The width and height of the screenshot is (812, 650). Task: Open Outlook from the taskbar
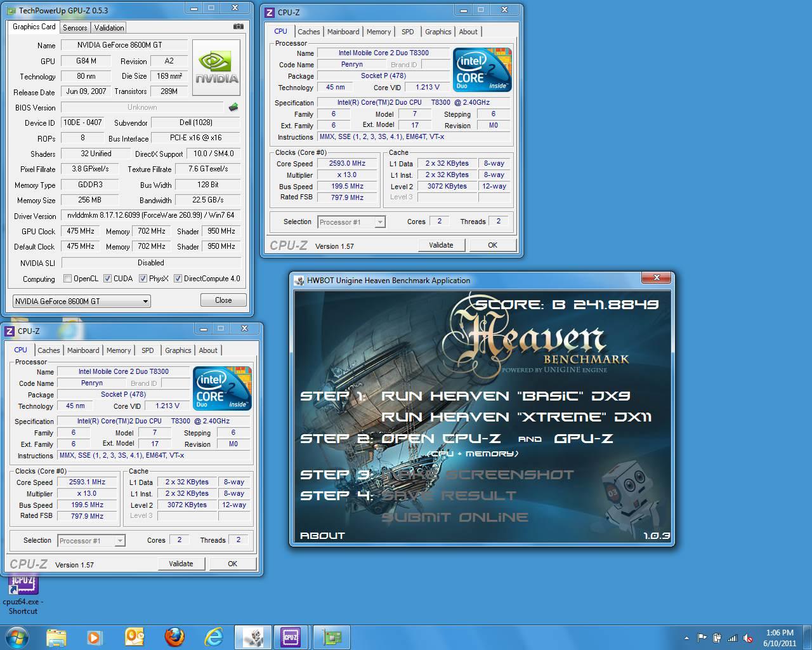pos(134,637)
